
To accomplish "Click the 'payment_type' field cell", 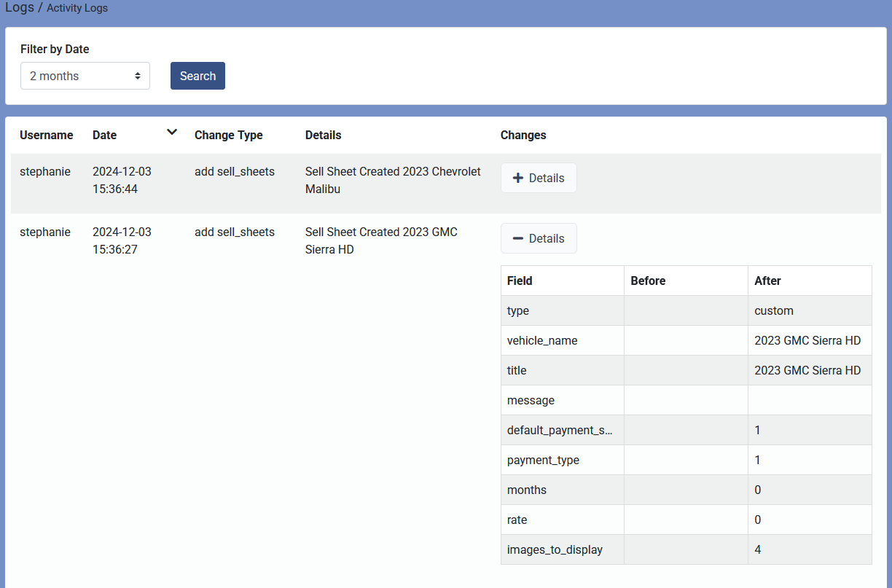I will [x=563, y=460].
